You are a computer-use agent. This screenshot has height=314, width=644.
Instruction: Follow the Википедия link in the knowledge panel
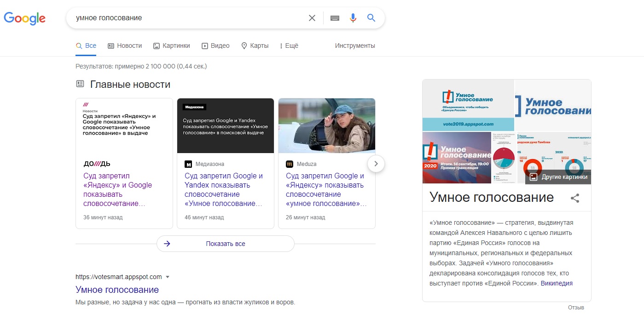[x=557, y=283]
